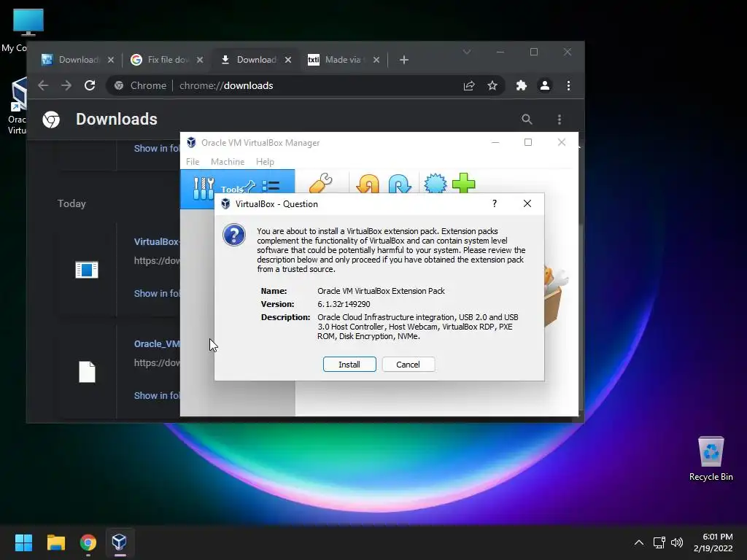Viewport: 747px width, 560px height.
Task: Click Install in the VirtualBox question dialog
Action: coord(349,365)
